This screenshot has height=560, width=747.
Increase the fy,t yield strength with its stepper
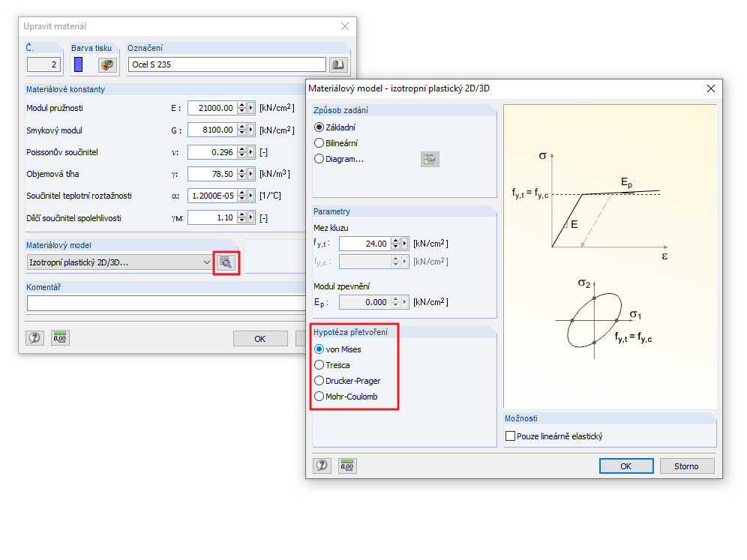[x=394, y=240]
